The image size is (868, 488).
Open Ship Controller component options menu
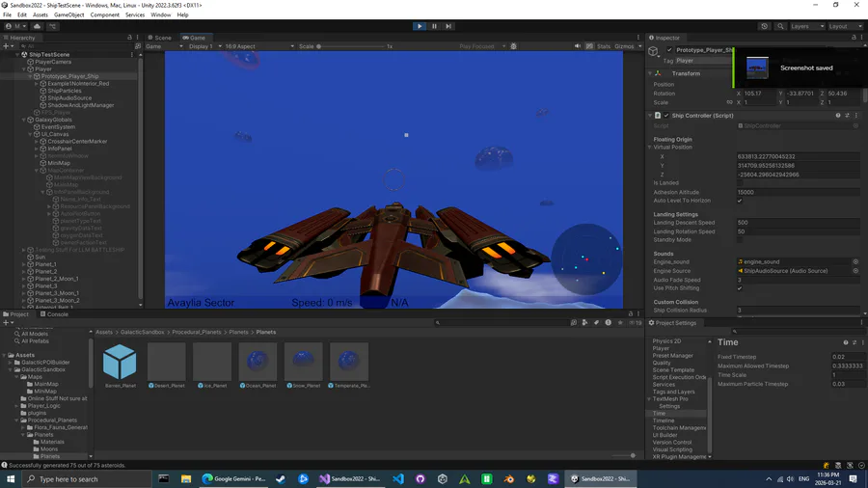coord(855,116)
